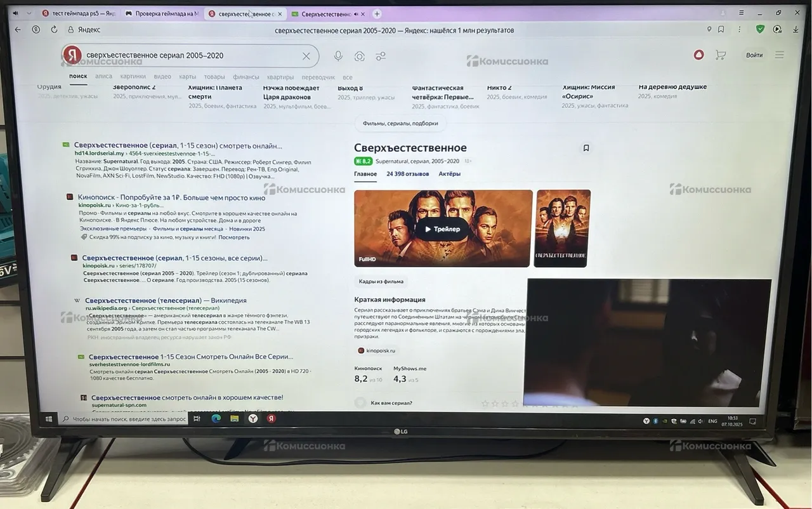Play the Трейлер video
This screenshot has width=812, height=509.
[442, 229]
